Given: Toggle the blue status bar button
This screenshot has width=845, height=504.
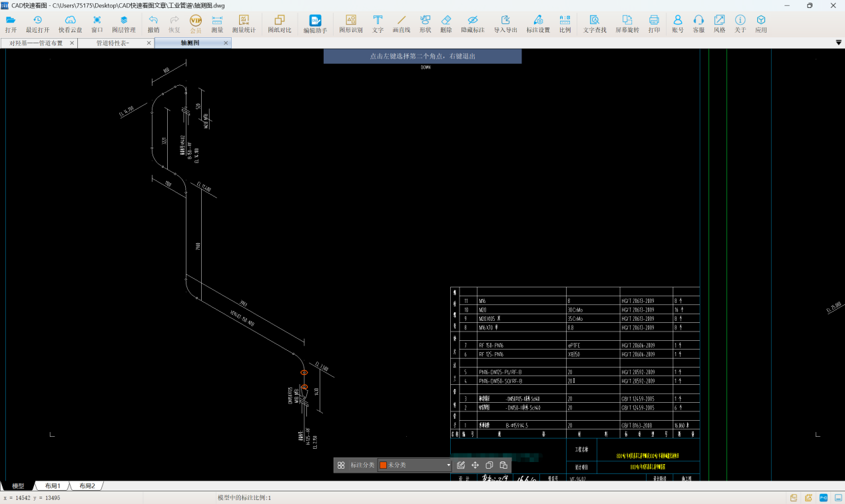Looking at the screenshot, I should coord(823,497).
